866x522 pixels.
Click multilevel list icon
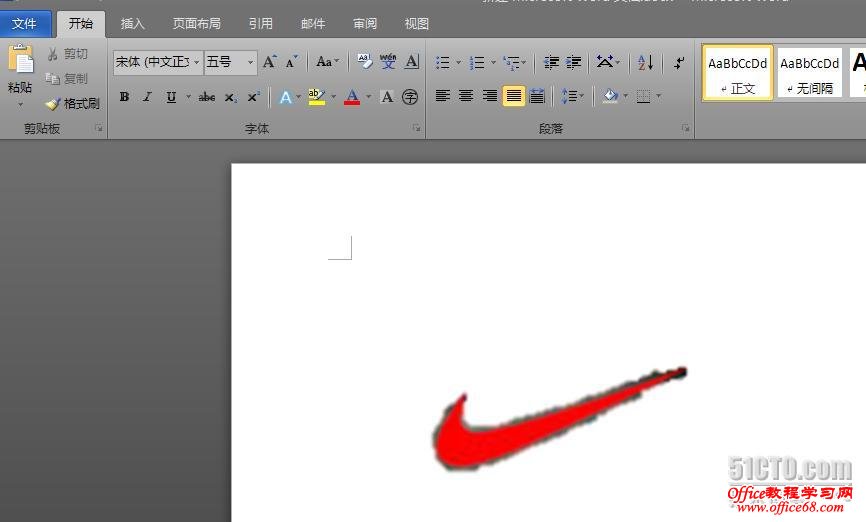(x=511, y=62)
